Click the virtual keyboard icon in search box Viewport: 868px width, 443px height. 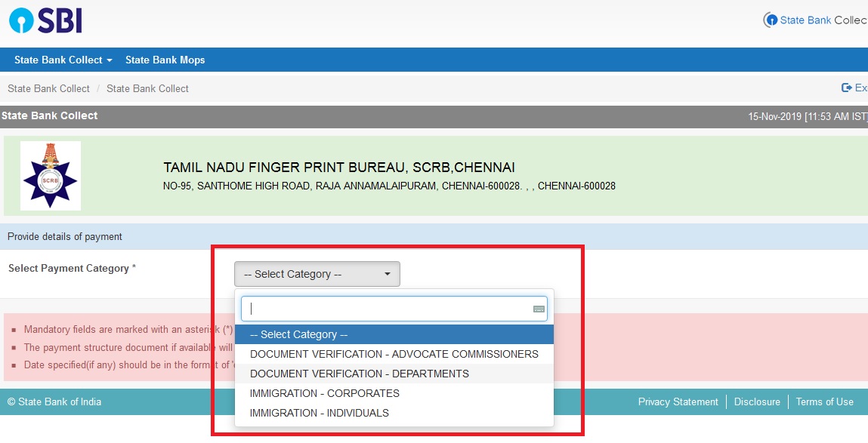[539, 309]
